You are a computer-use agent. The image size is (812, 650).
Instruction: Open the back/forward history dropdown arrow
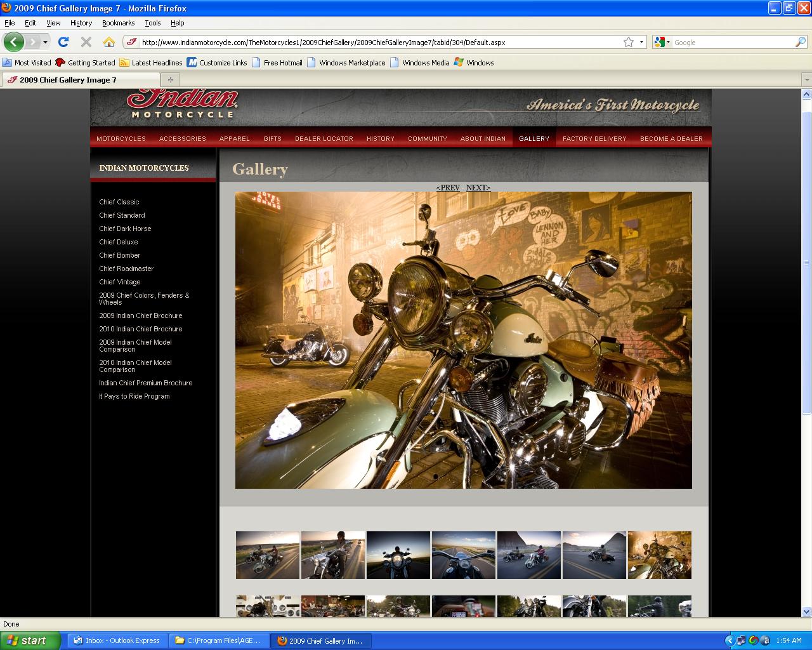click(45, 42)
